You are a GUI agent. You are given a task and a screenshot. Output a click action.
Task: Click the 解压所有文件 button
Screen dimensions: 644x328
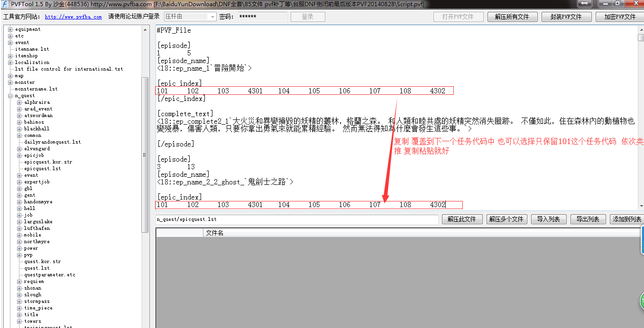512,17
